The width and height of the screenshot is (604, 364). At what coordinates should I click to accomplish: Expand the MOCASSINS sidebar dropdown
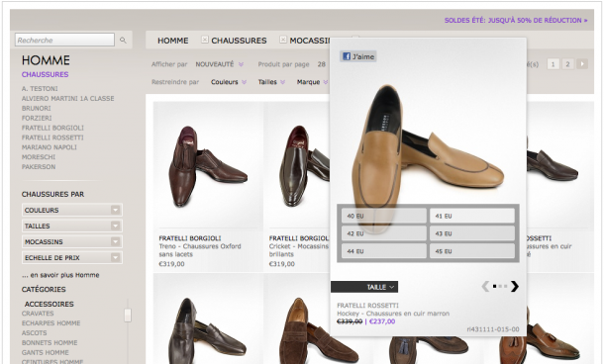pos(72,241)
